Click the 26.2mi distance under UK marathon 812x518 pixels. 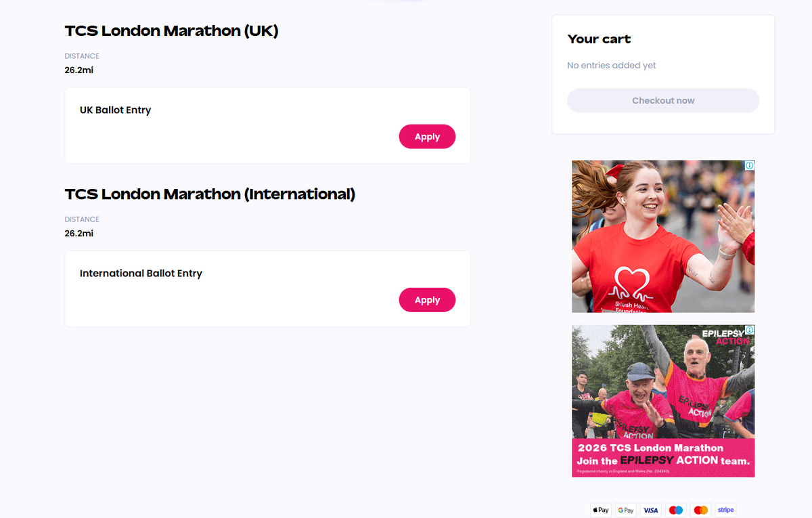[79, 70]
